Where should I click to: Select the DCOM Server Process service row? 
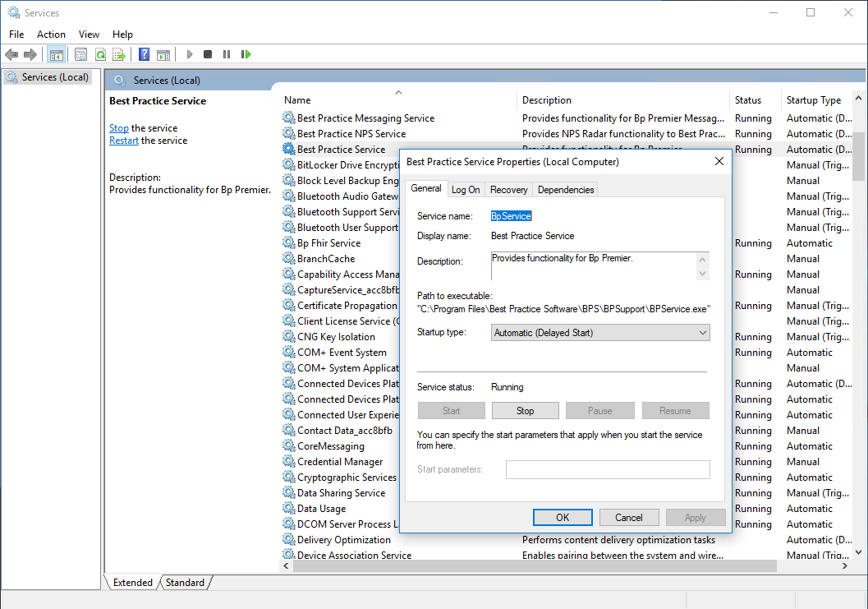(347, 524)
